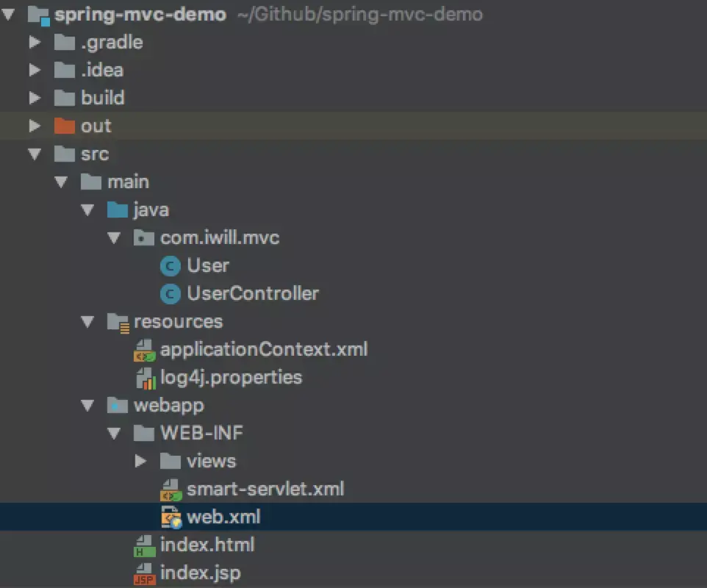Select the .idea folder name
Screen dimensions: 707x588
(x=102, y=71)
